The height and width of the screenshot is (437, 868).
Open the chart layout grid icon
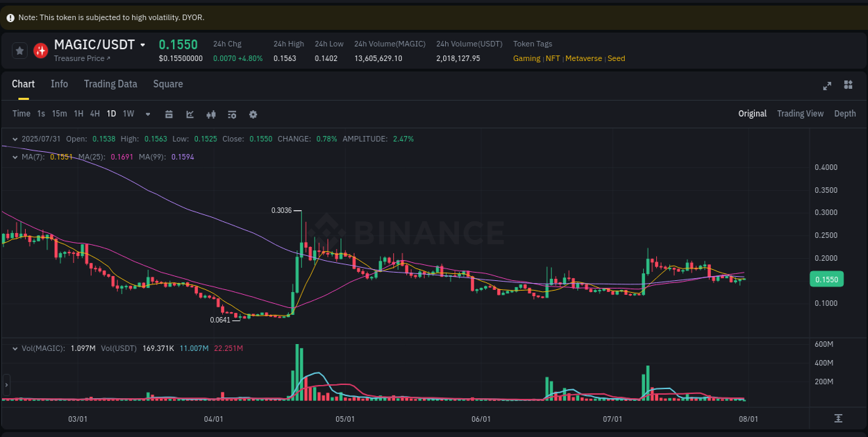click(x=848, y=85)
